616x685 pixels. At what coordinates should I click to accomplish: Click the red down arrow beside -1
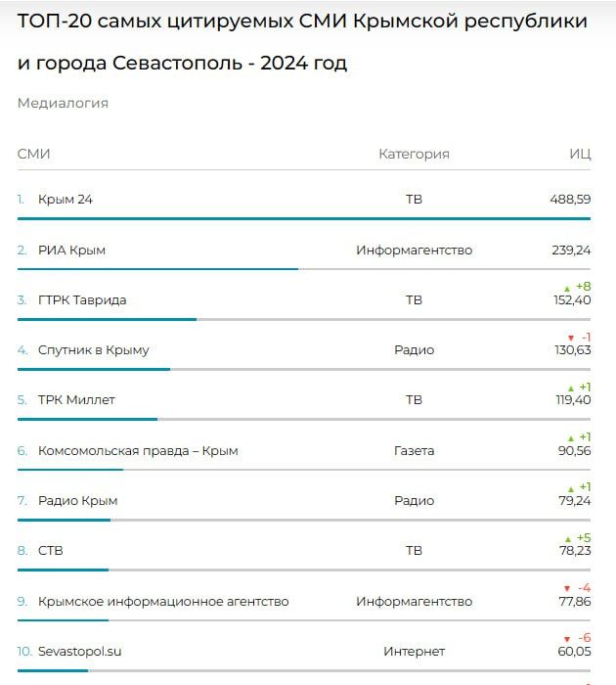[567, 338]
